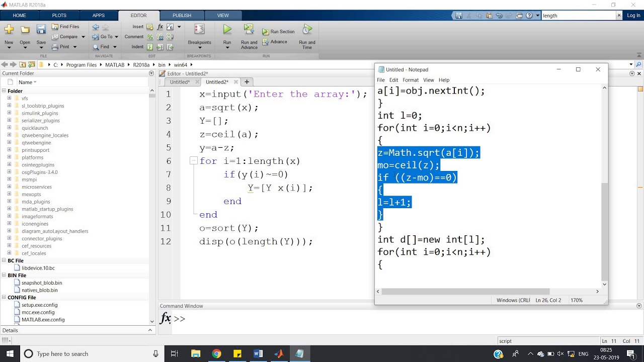Collapse the CONFIG File group

4,298
